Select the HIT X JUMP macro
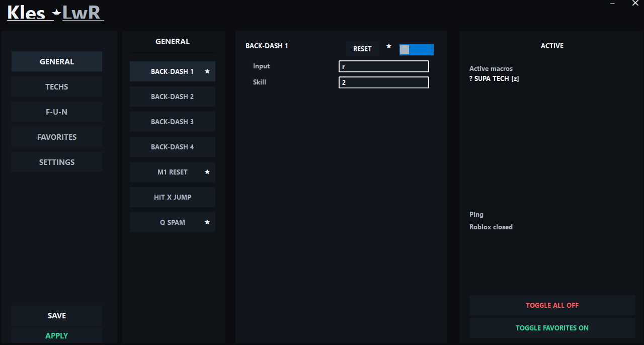Screen dimensions: 644x345 click(173, 197)
